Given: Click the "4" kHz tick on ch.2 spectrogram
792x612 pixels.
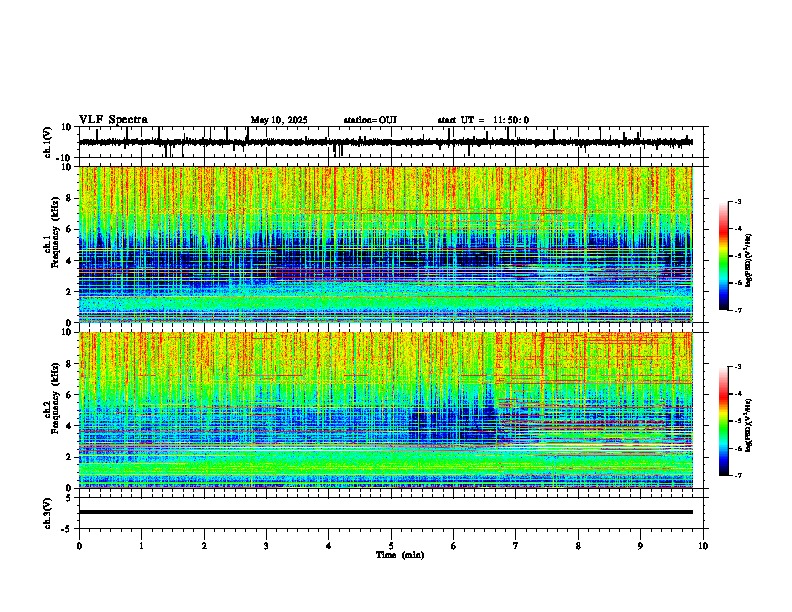Looking at the screenshot, I should coord(70,426).
